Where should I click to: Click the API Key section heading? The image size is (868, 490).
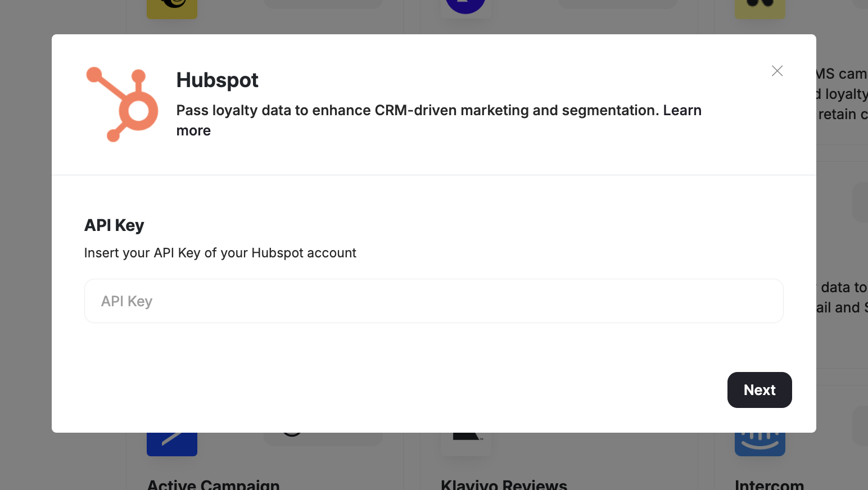coord(114,225)
